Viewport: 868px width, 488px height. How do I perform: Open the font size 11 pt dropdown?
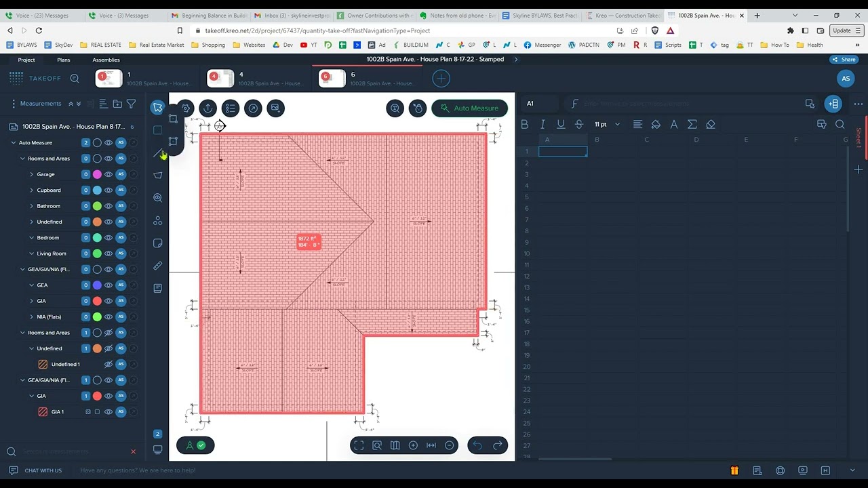(607, 124)
